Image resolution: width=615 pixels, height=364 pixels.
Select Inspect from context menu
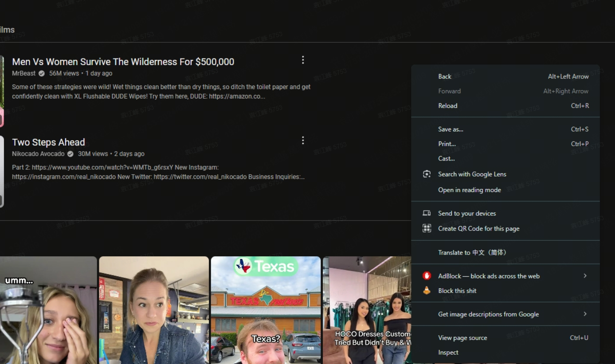[x=505, y=352]
